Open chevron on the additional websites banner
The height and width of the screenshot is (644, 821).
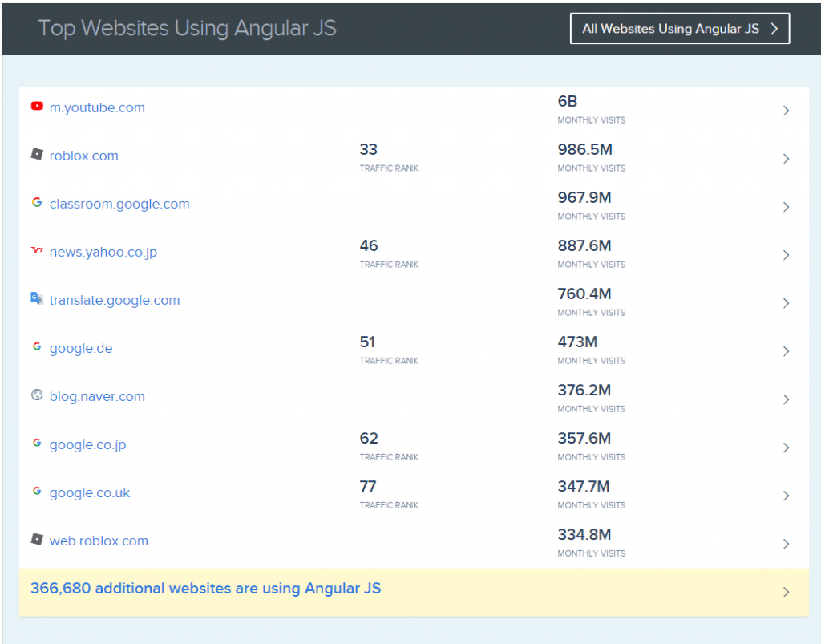pyautogui.click(x=786, y=592)
